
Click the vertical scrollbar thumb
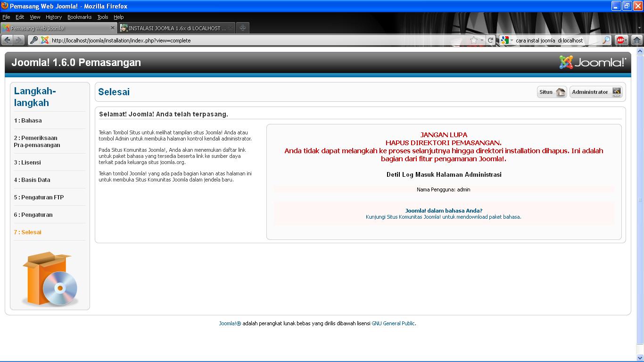[640, 199]
